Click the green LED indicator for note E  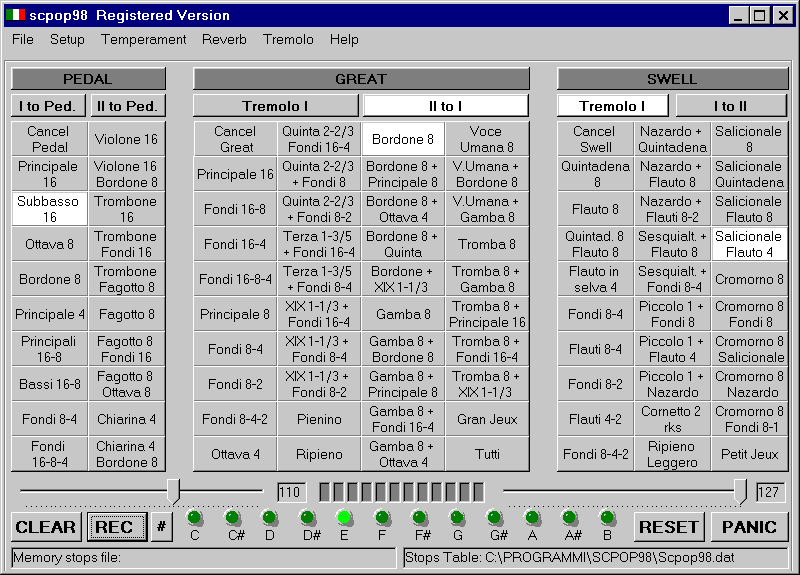pos(345,517)
